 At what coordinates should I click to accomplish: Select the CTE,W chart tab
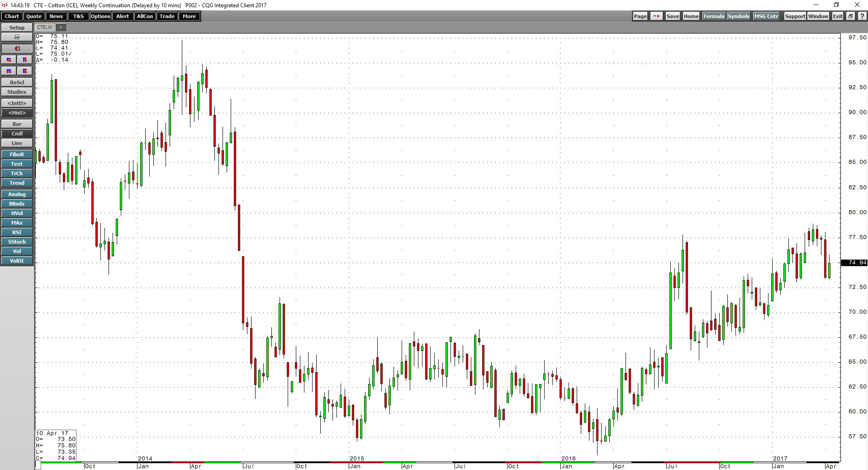(x=43, y=27)
